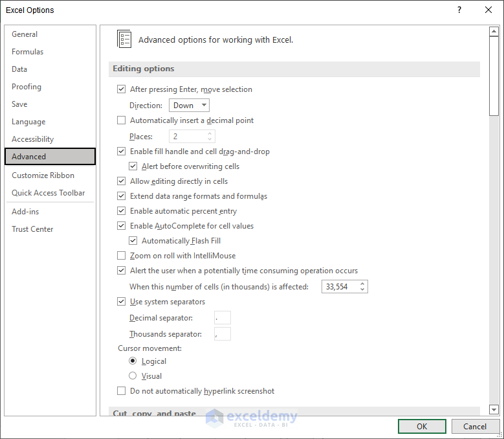Open the General category
Screen dimensions: 504x439
coord(25,34)
